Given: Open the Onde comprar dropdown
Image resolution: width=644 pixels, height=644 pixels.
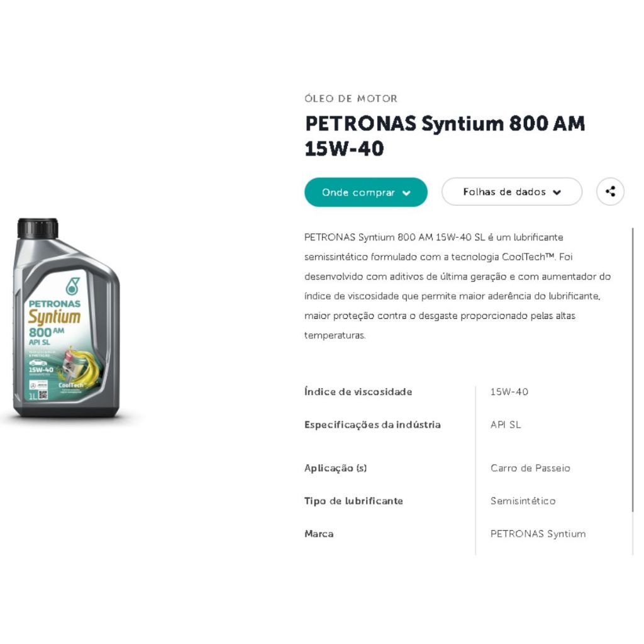Looking at the screenshot, I should (365, 192).
